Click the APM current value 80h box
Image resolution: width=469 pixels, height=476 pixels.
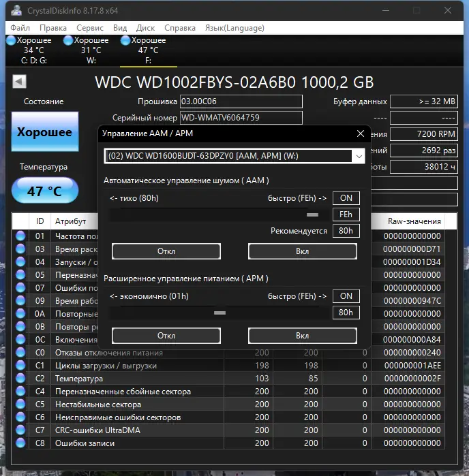[346, 313]
